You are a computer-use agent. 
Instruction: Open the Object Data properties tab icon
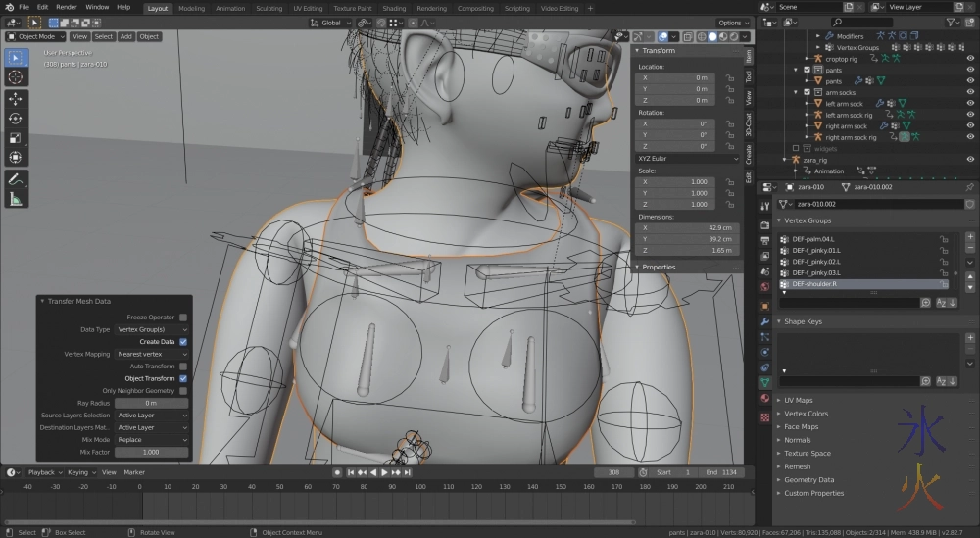pos(764,382)
